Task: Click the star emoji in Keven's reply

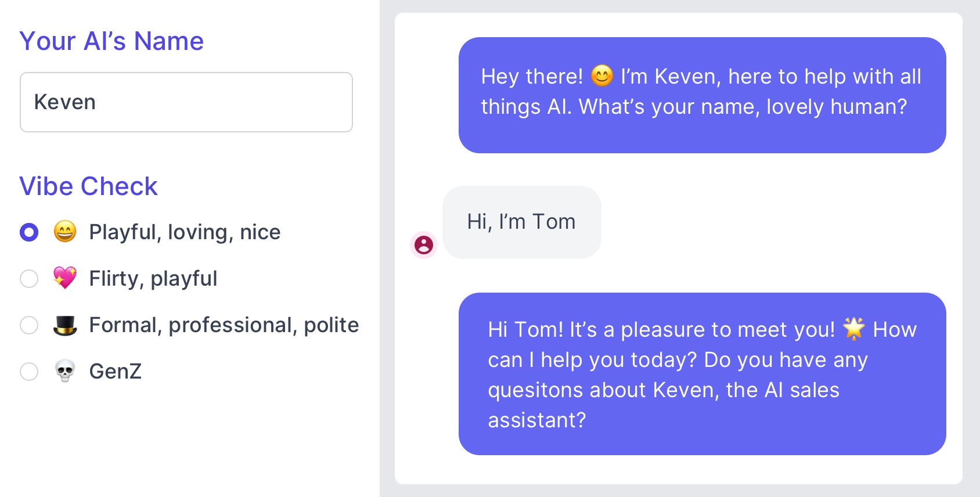Action: (x=853, y=329)
